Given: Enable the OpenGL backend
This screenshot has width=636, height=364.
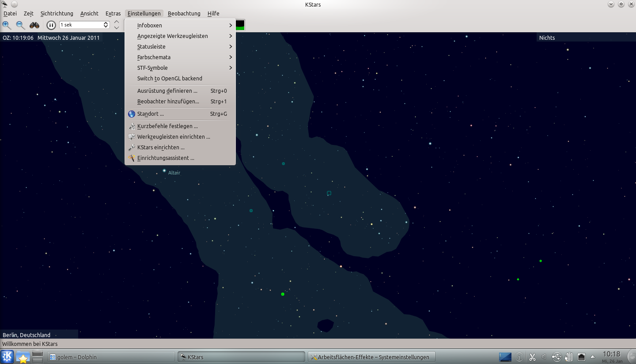Looking at the screenshot, I should point(170,78).
